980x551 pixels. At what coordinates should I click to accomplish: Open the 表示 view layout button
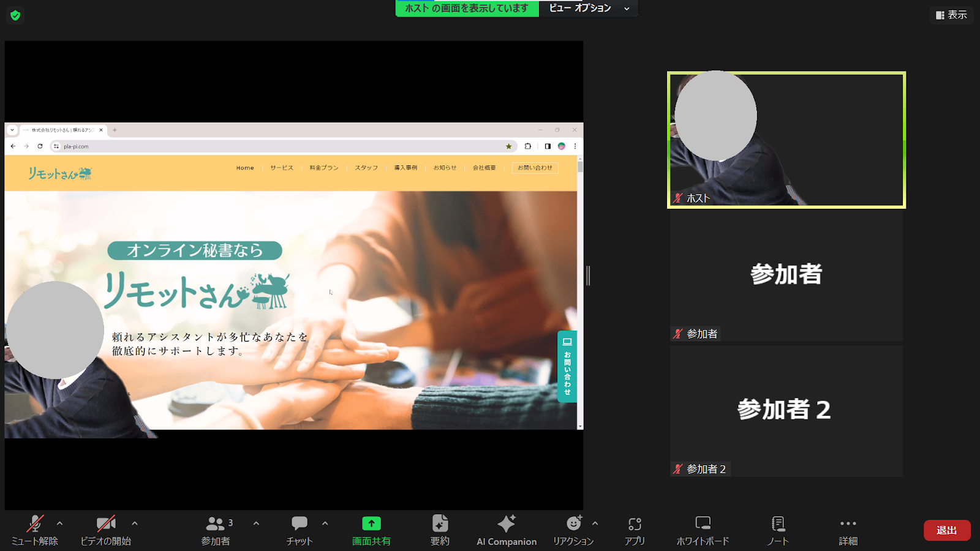(951, 15)
